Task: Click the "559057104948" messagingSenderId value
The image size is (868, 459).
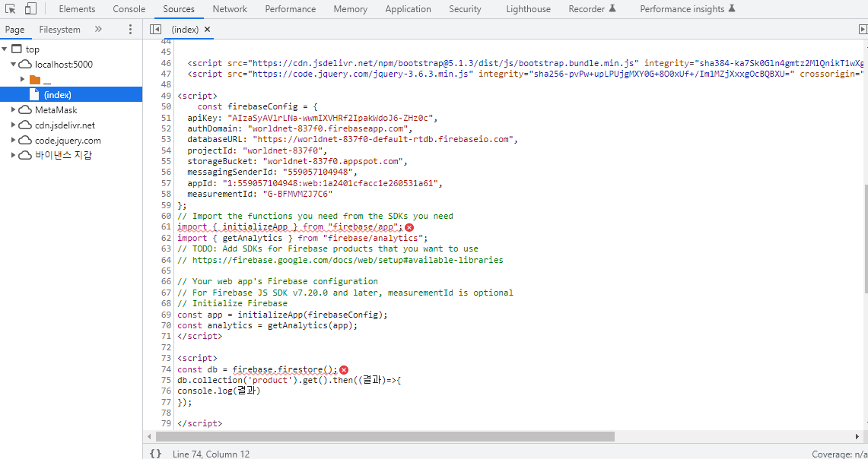Action: [317, 173]
